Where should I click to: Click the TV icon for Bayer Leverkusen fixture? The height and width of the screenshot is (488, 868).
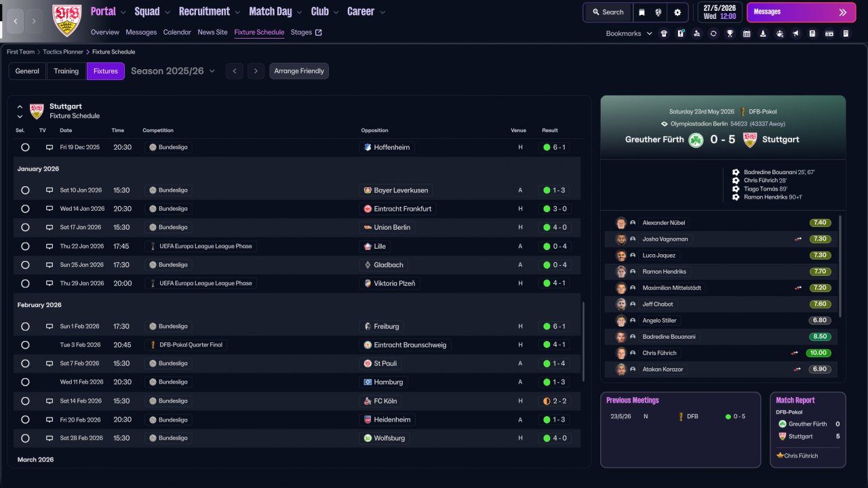click(x=50, y=190)
